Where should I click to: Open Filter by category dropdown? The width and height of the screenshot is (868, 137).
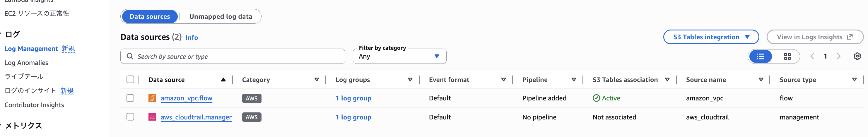coord(399,56)
